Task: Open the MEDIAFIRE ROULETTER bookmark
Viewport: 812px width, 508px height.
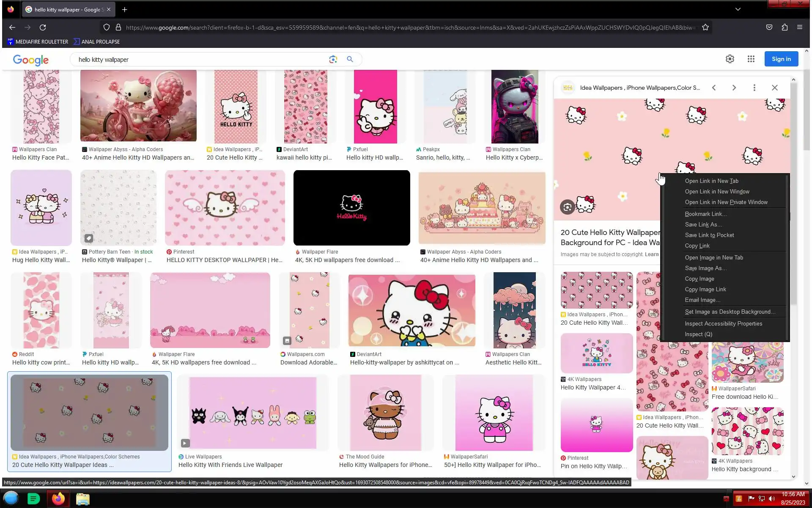Action: 38,41
